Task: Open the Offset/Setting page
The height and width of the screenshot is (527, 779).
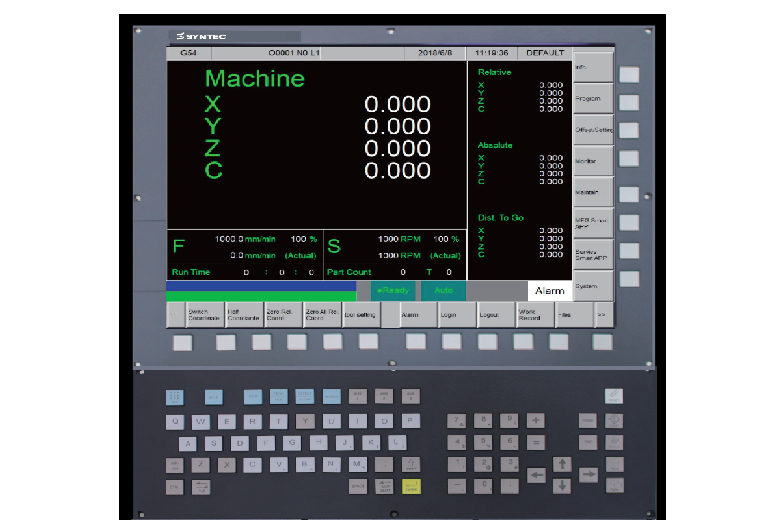Action: coord(591,130)
